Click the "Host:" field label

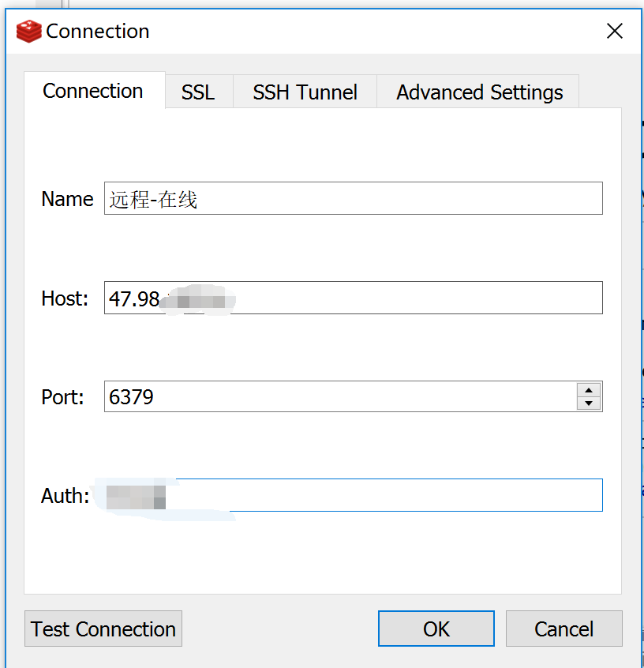(x=65, y=299)
